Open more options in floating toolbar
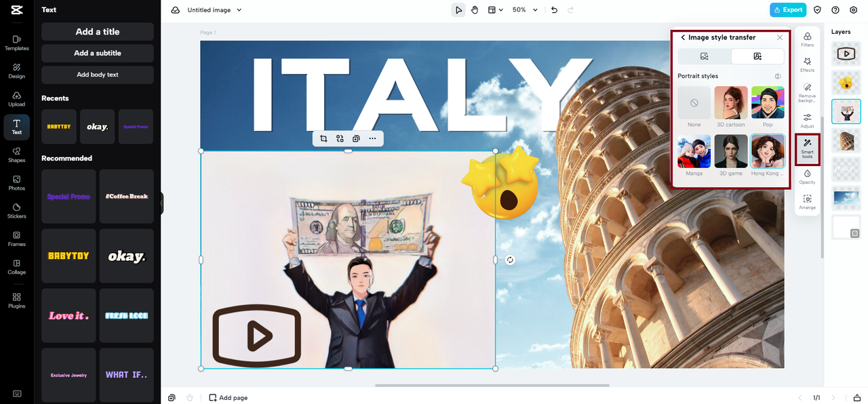This screenshot has width=868, height=404. click(x=372, y=138)
